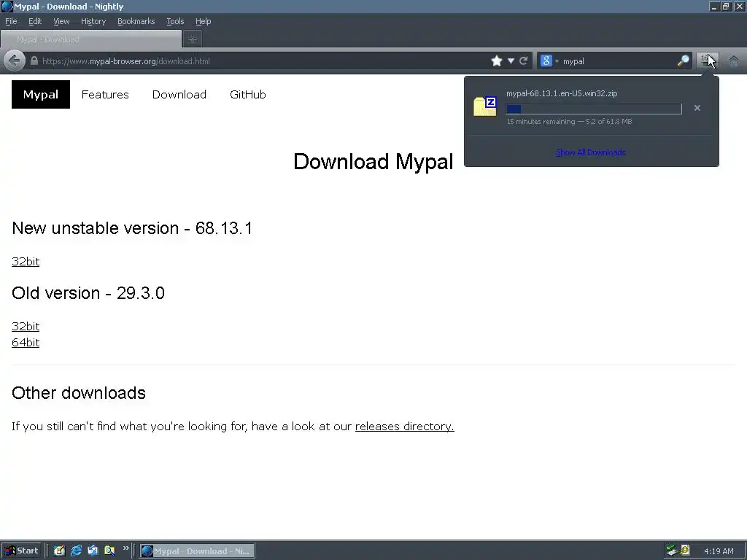Viewport: 747px width, 560px height.
Task: Click 32bit link under version 68.13.1
Action: (x=26, y=262)
